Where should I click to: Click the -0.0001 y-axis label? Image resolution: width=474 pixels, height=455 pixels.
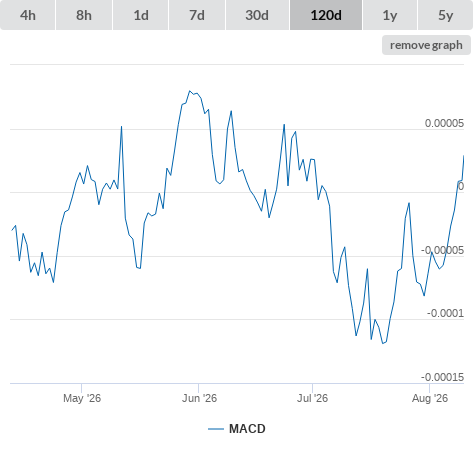446,313
